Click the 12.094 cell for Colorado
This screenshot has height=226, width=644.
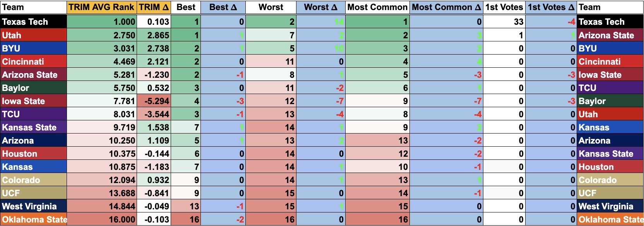[102, 180]
